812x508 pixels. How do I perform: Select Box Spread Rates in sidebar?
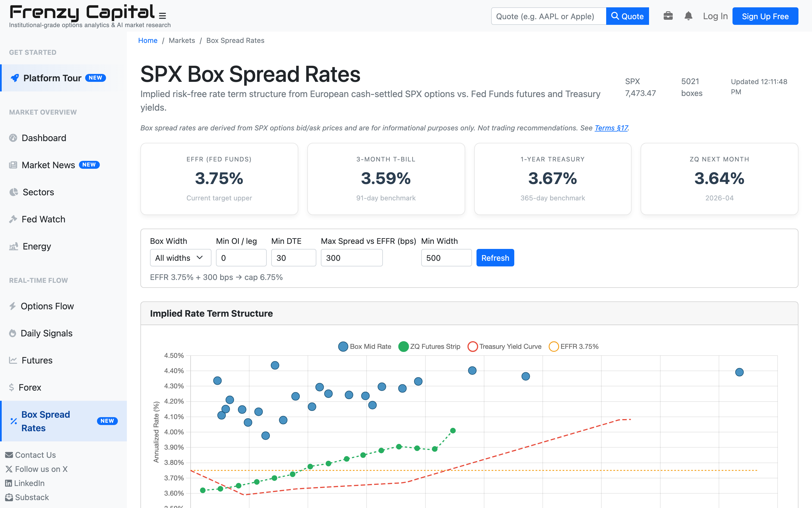[x=64, y=421]
